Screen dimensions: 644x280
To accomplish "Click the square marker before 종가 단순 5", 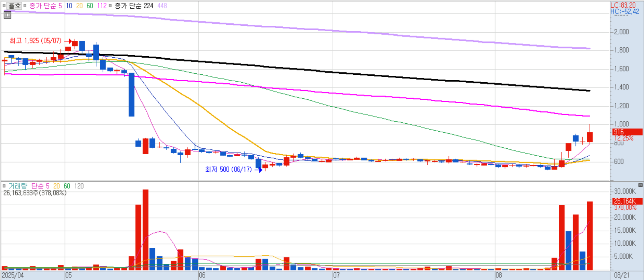I will (x=25, y=6).
